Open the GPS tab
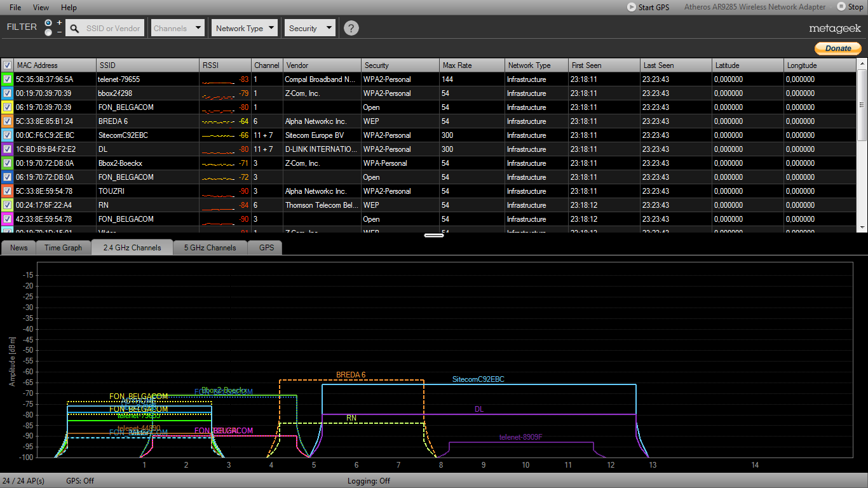The image size is (868, 488). click(x=266, y=248)
